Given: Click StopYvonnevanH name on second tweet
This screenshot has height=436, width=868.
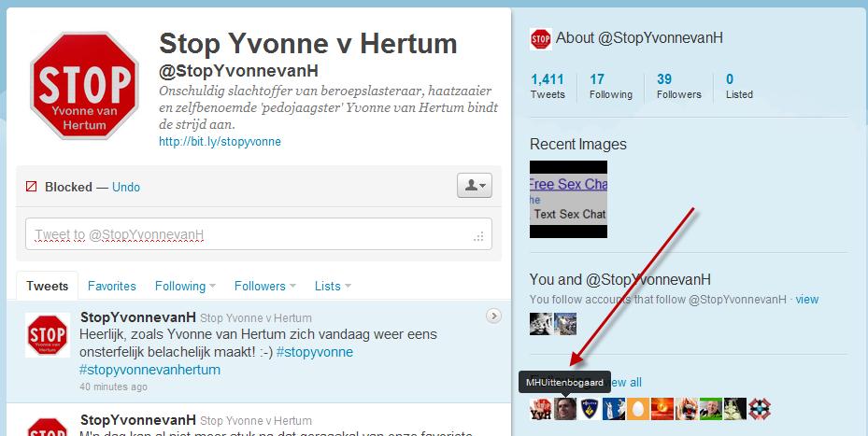Looking at the screenshot, I should pyautogui.click(x=138, y=420).
